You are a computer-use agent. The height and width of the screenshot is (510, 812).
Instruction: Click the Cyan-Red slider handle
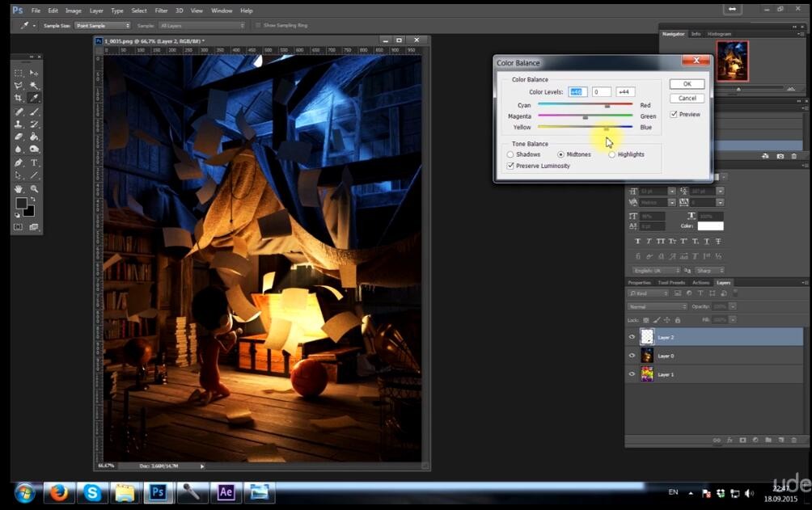(x=607, y=105)
